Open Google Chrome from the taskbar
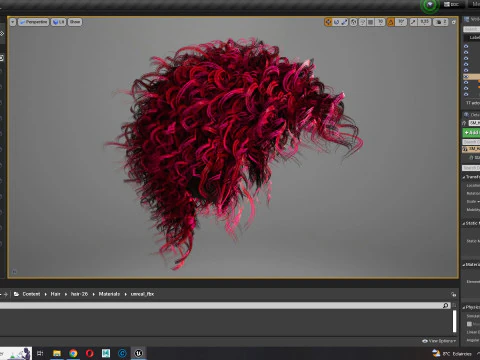 tap(73, 353)
